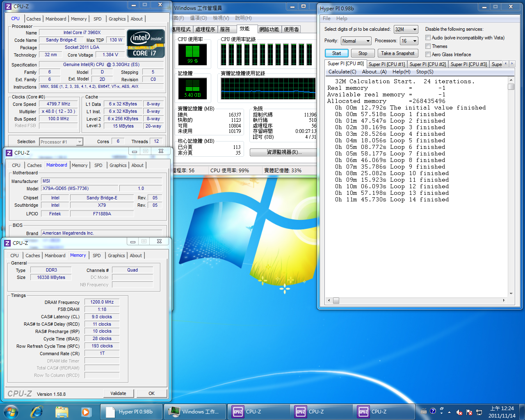The width and height of the screenshot is (525, 420).
Task: Open network connection tray icon
Action: (479, 412)
